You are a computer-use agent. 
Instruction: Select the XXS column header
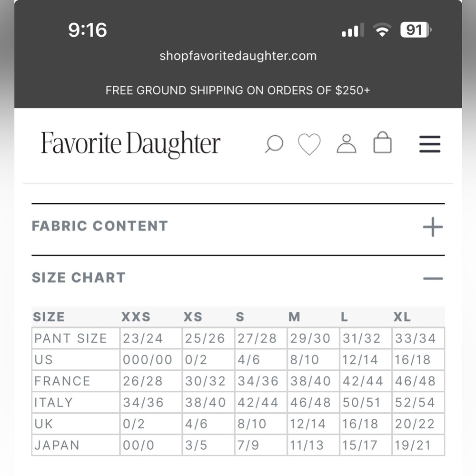click(136, 317)
